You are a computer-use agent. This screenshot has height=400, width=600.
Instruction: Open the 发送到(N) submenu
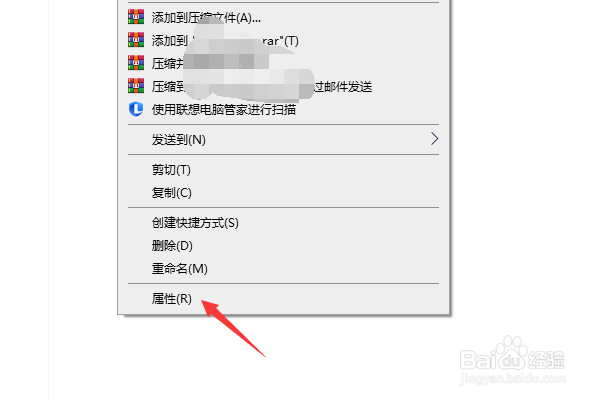pos(283,139)
